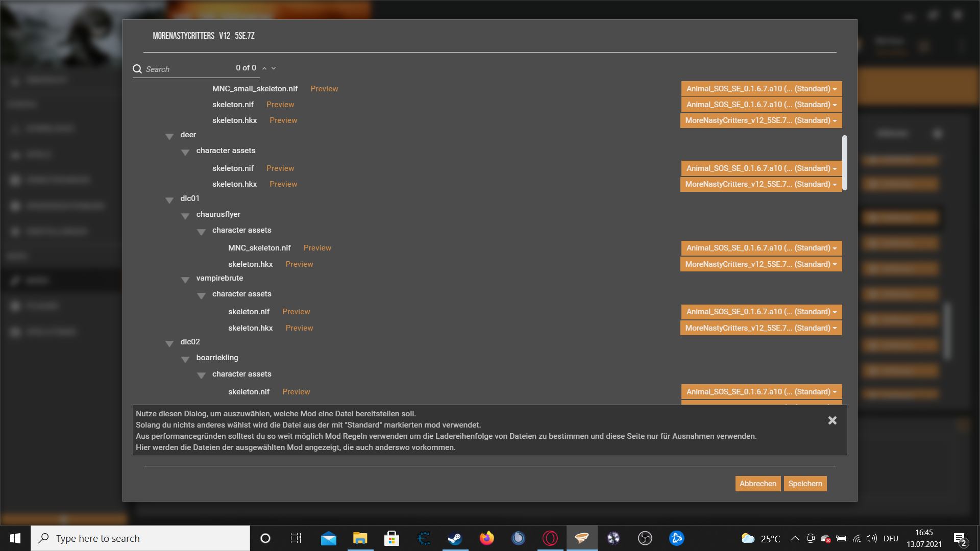
Task: Collapse the dlc01 folder
Action: click(x=169, y=200)
